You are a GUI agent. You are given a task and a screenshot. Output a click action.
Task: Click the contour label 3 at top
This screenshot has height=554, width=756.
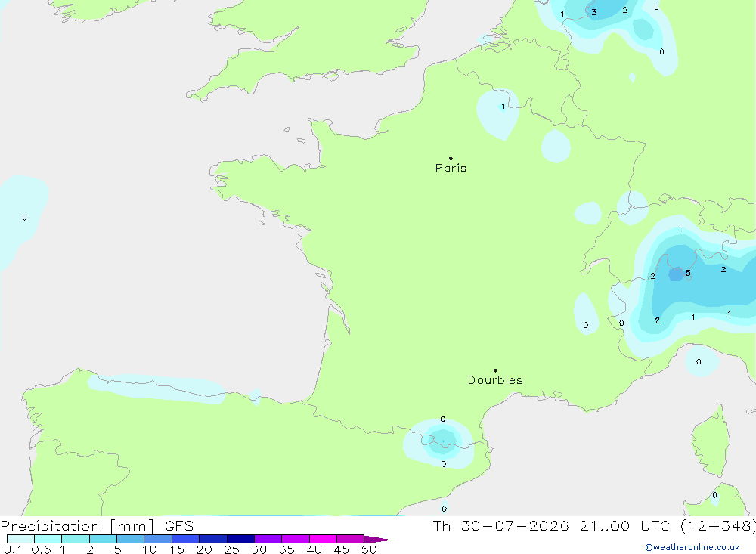tap(594, 13)
